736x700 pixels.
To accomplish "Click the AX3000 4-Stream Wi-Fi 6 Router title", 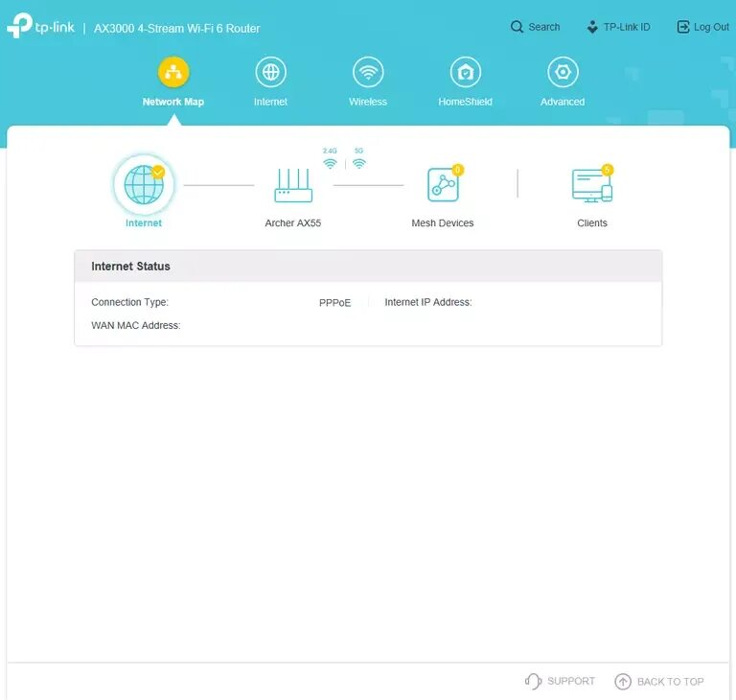I will click(177, 28).
